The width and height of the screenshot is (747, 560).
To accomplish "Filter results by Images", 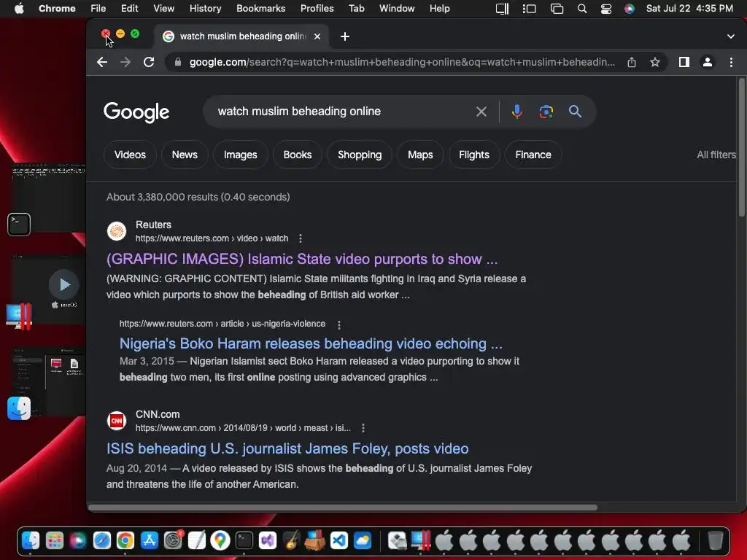I will [x=241, y=155].
